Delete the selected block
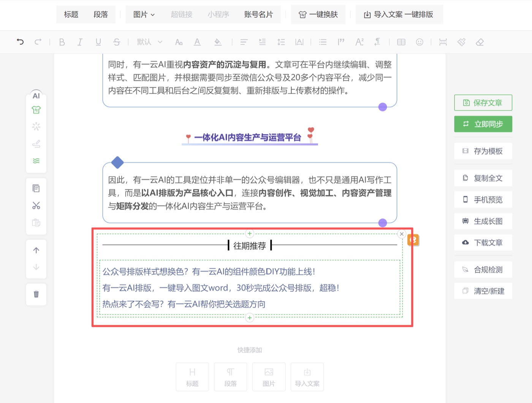The image size is (532, 403). 36,294
